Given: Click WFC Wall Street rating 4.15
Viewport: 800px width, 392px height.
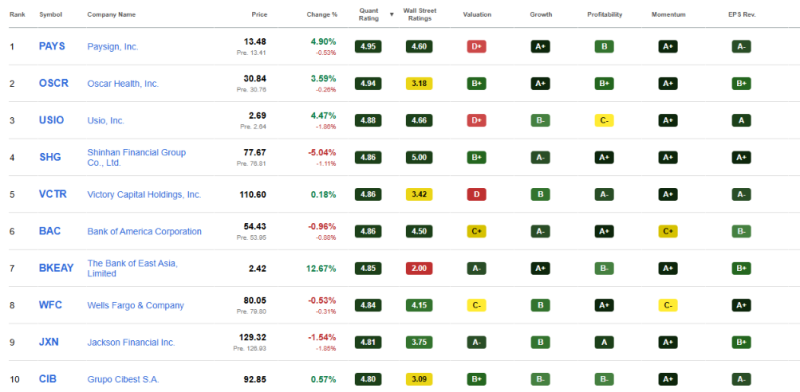Looking at the screenshot, I should coord(419,305).
